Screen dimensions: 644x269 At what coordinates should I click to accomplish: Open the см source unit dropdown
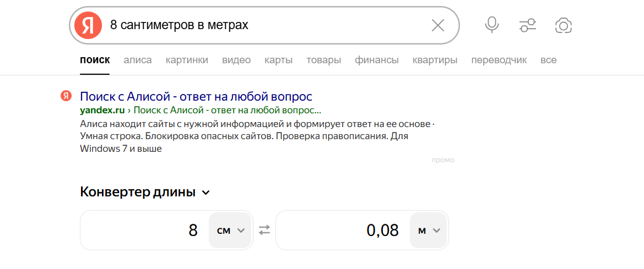(230, 230)
